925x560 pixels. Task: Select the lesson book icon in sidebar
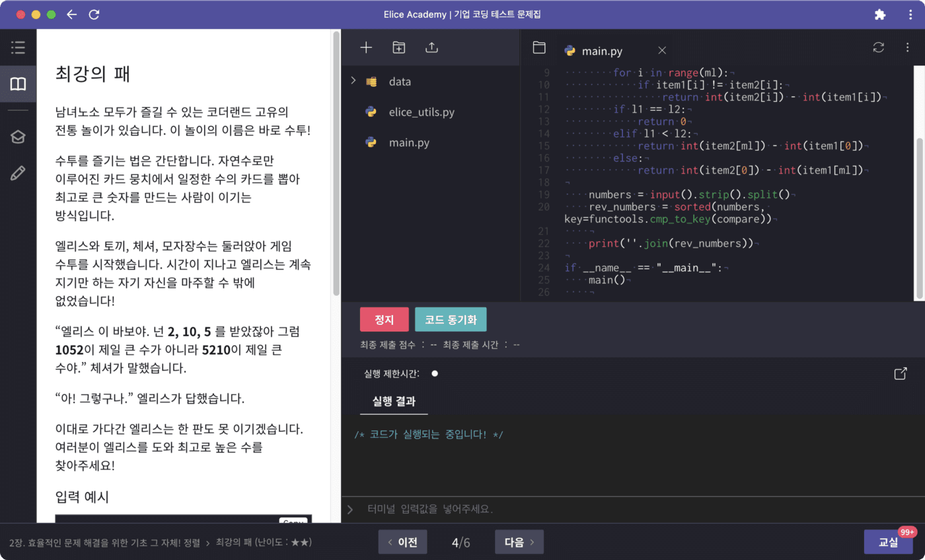[x=18, y=84]
